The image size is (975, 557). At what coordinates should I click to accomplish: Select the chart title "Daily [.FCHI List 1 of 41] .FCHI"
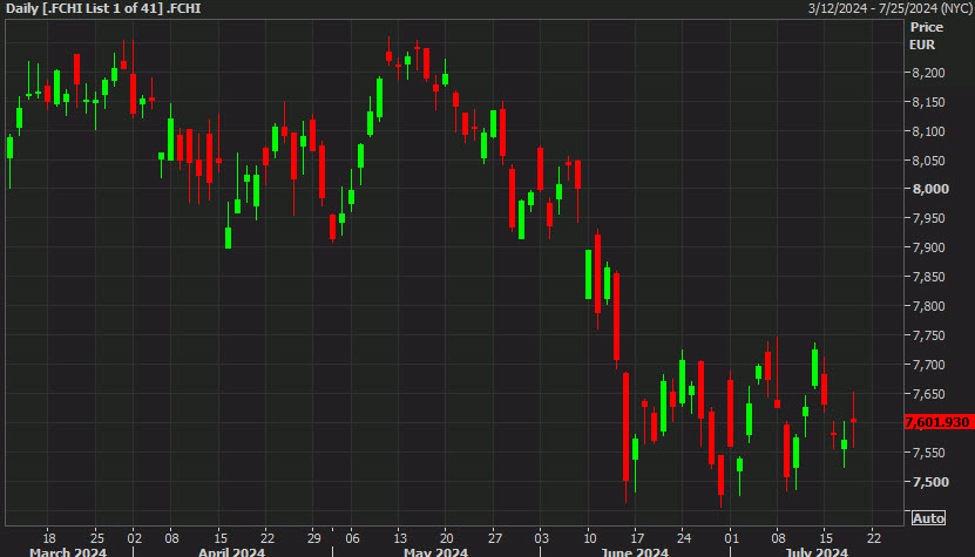103,9
